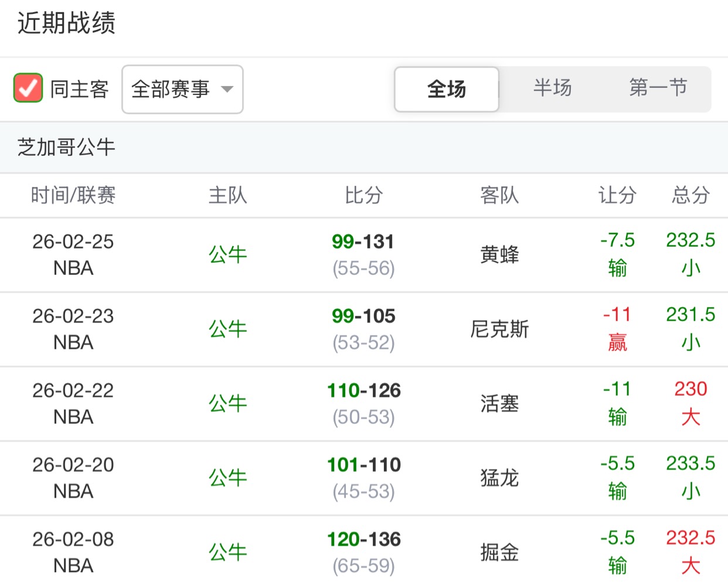Screen dimensions: 728x582
Task: Click the 让分 column header
Action: pos(617,195)
